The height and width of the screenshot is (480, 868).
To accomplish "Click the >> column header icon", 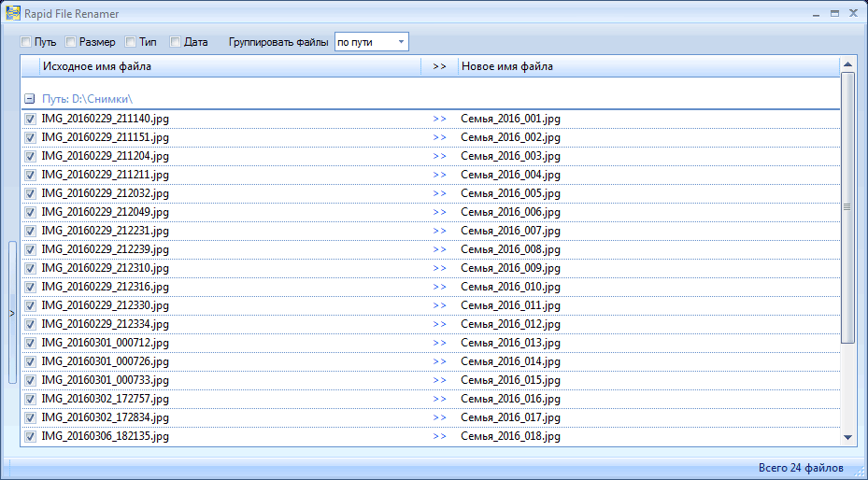I will point(439,66).
